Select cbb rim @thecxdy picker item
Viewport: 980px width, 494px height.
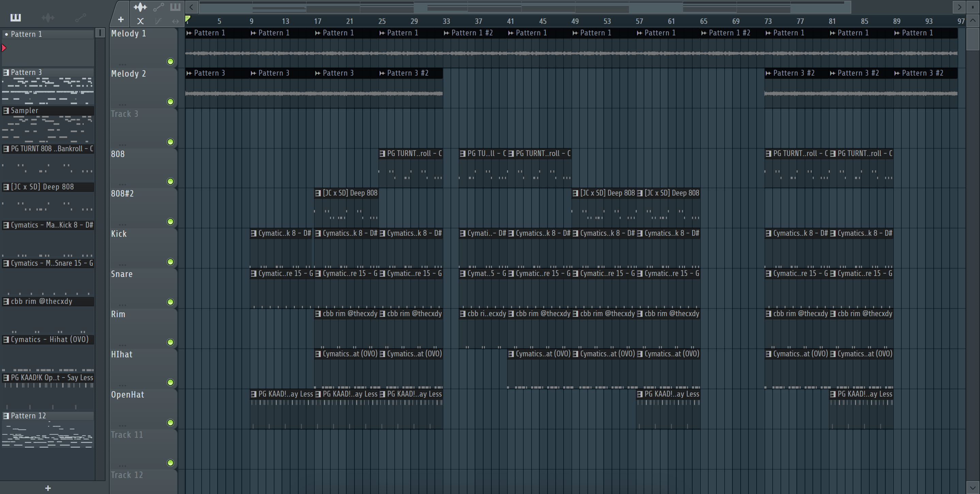(x=48, y=302)
